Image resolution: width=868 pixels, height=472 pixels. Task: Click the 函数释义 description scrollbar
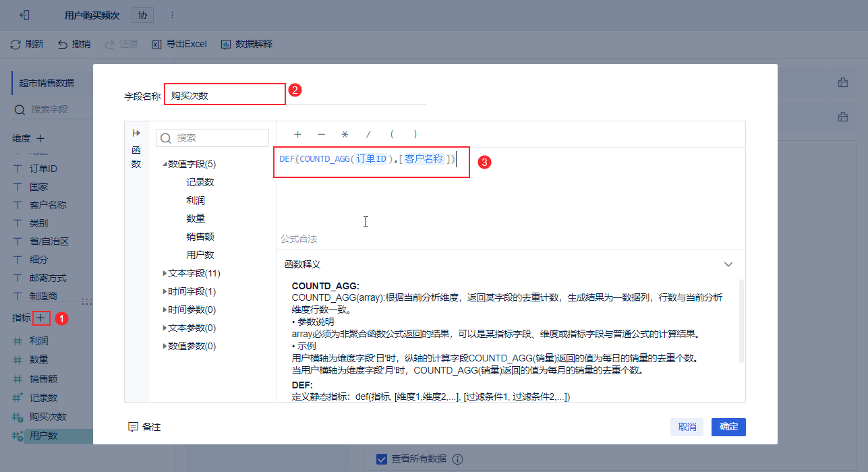[x=743, y=320]
